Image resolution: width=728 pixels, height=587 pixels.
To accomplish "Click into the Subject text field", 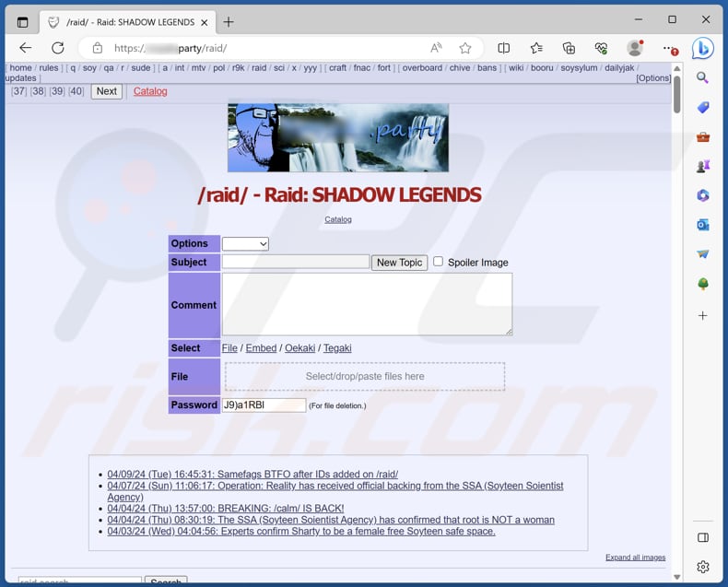I will pyautogui.click(x=295, y=263).
